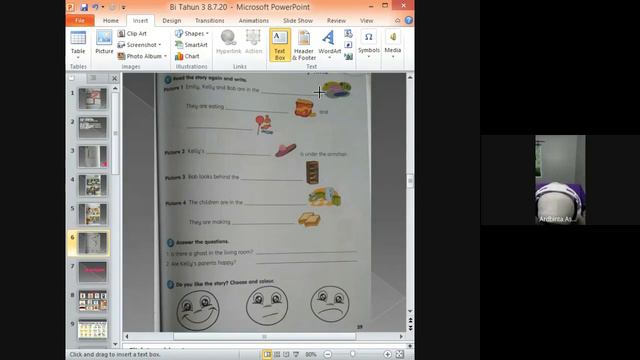Click the zoom out minus button
Image resolution: width=640 pixels, height=360 pixels.
click(x=328, y=354)
